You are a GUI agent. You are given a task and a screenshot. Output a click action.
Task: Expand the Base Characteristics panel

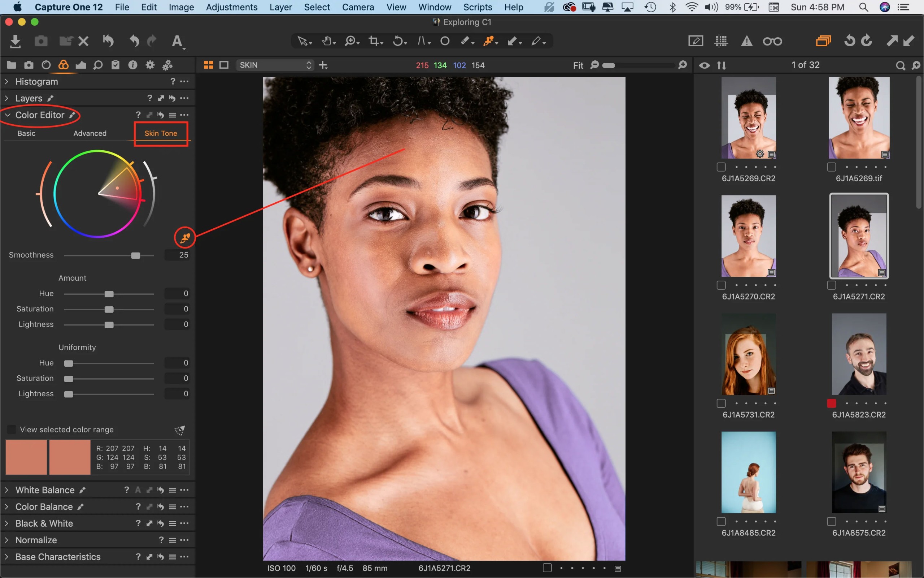pyautogui.click(x=7, y=557)
